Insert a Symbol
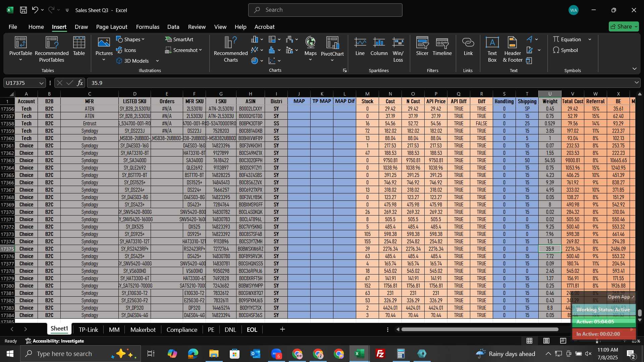 coord(566,50)
